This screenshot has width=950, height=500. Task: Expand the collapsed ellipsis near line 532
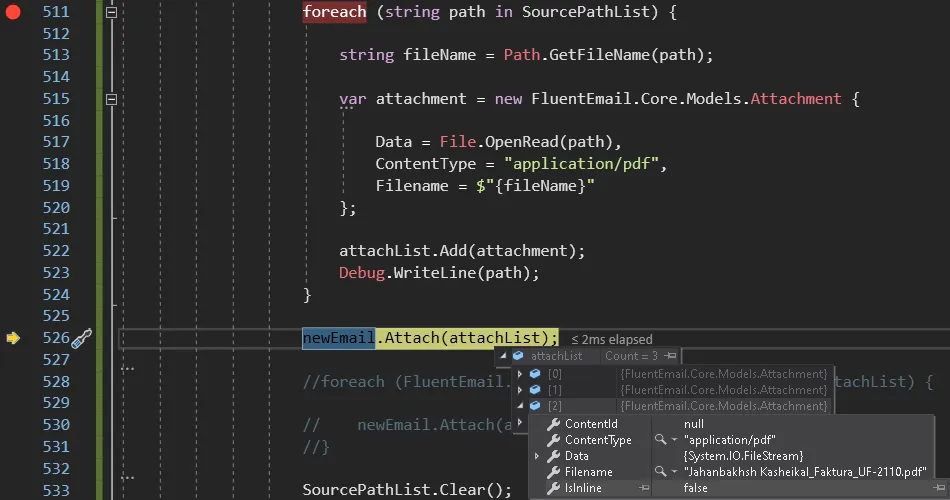pyautogui.click(x=127, y=478)
